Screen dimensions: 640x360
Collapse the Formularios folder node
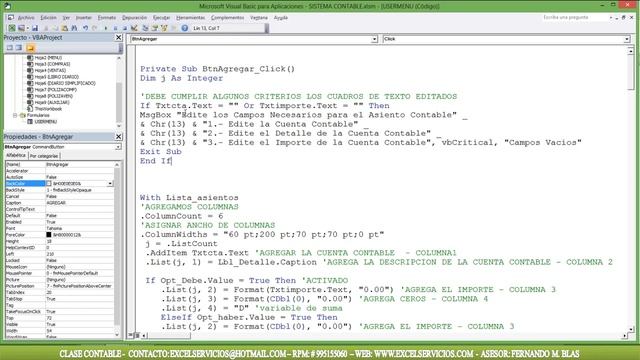(x=15, y=116)
